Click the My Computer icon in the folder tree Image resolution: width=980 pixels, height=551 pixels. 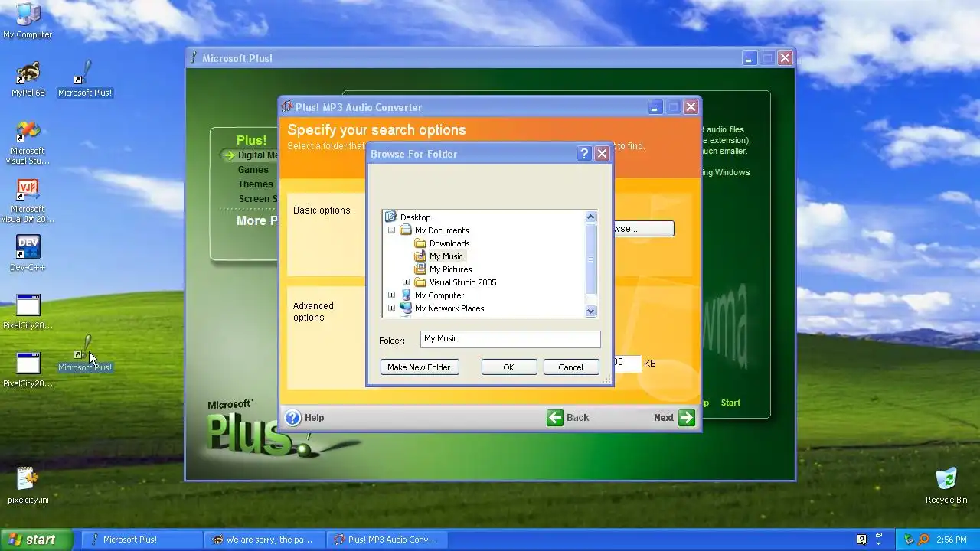[x=406, y=295]
